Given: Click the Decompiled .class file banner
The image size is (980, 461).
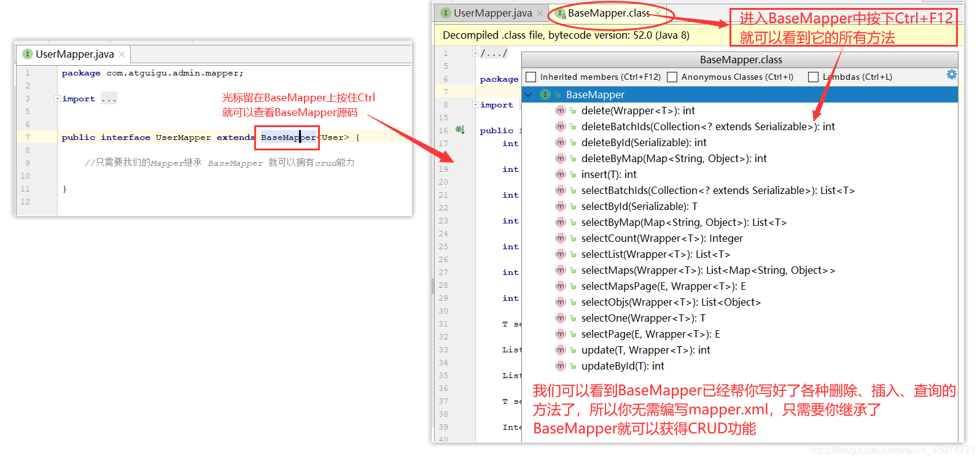Looking at the screenshot, I should click(698, 35).
